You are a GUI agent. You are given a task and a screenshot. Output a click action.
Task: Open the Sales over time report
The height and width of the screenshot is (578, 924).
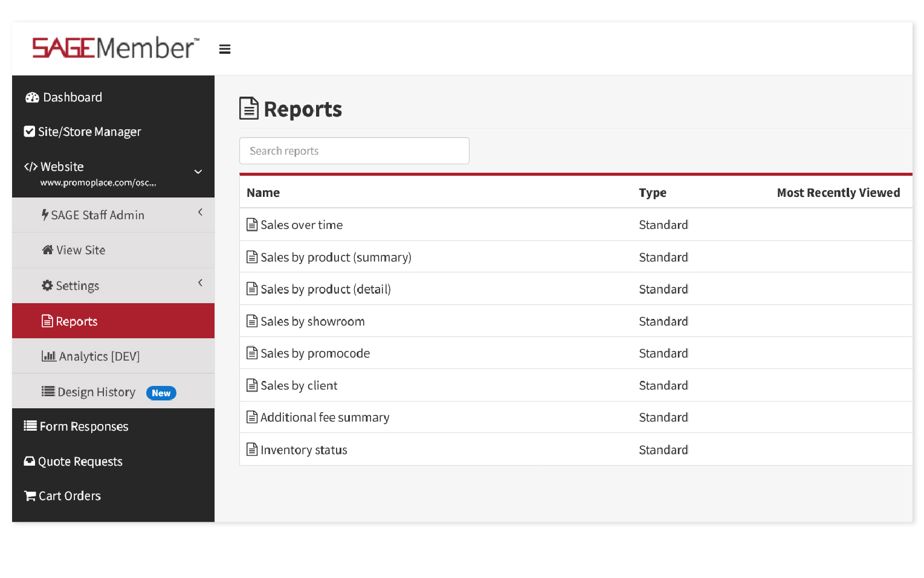tap(301, 225)
